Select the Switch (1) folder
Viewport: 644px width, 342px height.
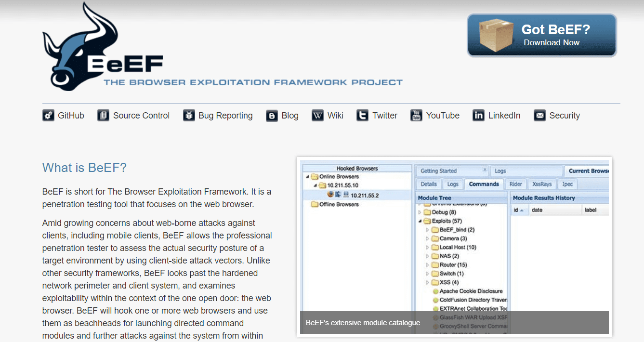point(448,274)
